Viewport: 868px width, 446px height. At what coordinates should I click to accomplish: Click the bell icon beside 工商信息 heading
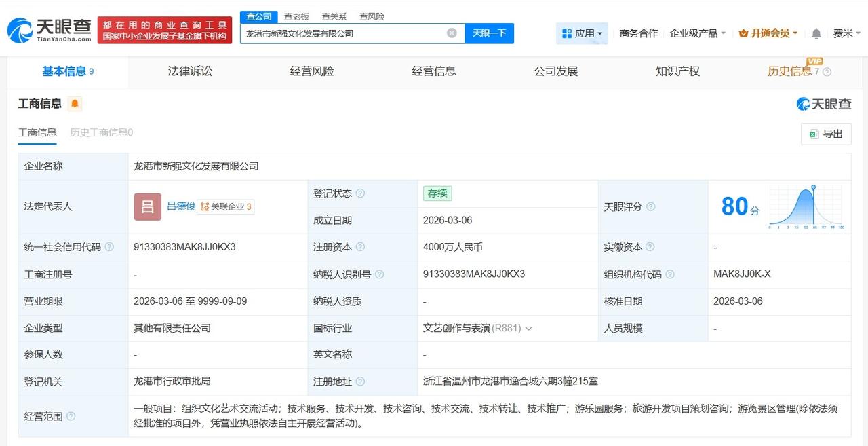click(x=73, y=103)
